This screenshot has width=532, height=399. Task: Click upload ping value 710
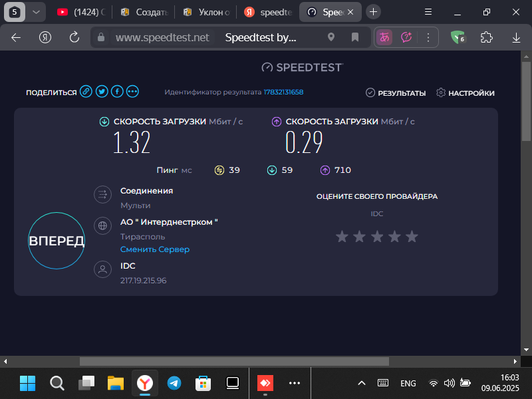tap(342, 170)
